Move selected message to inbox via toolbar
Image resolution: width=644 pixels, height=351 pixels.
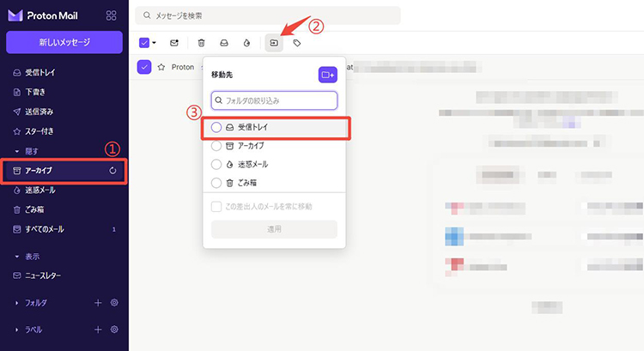(224, 43)
